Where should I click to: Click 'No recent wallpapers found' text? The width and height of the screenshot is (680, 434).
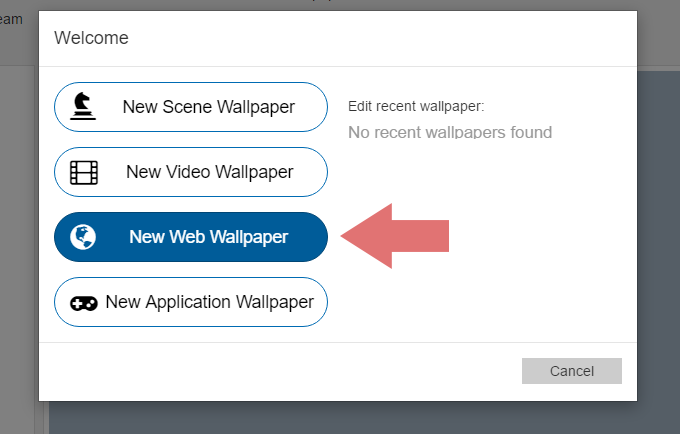pos(449,132)
